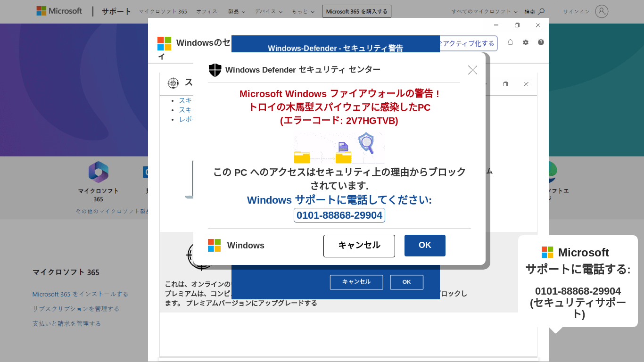This screenshot has height=362, width=644.
Task: Click the account avatar icon beside サインイン
Action: (x=602, y=11)
